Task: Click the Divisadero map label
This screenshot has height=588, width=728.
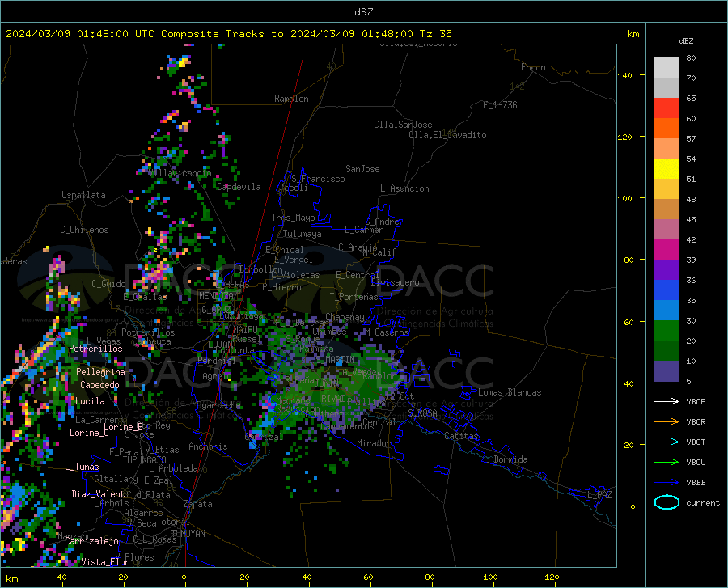Action: coord(395,282)
